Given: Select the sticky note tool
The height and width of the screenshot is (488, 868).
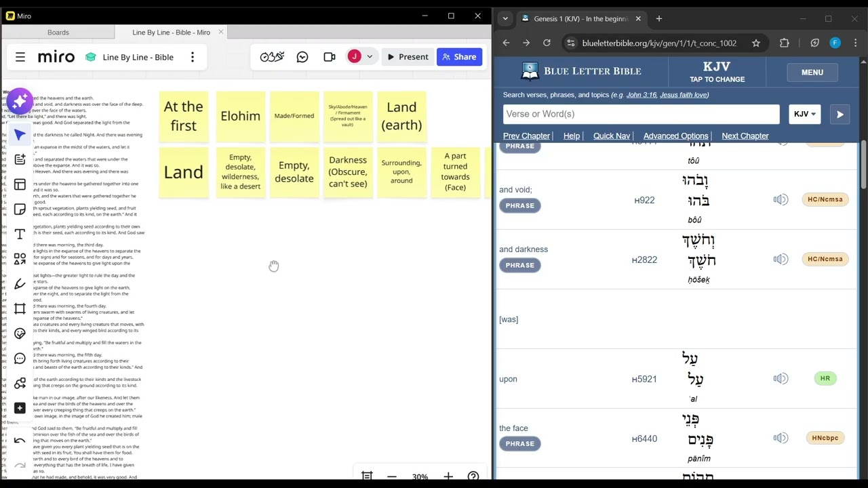Looking at the screenshot, I should pos(20,209).
